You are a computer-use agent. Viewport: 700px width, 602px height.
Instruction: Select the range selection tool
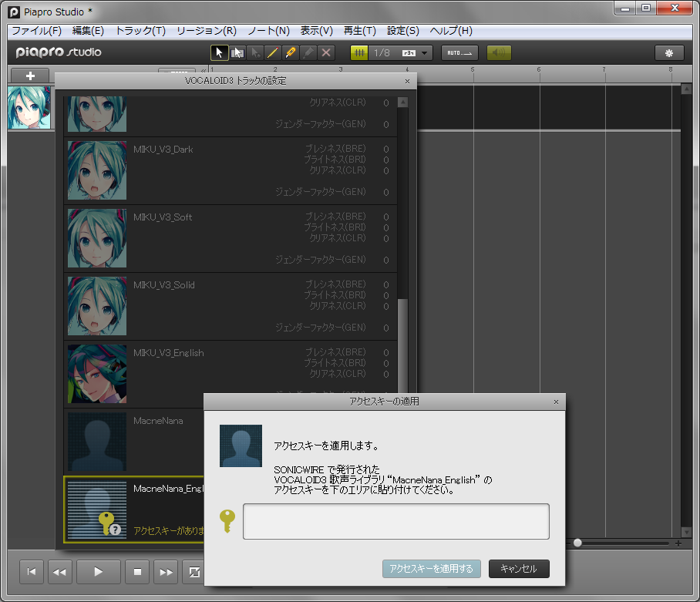tap(237, 52)
